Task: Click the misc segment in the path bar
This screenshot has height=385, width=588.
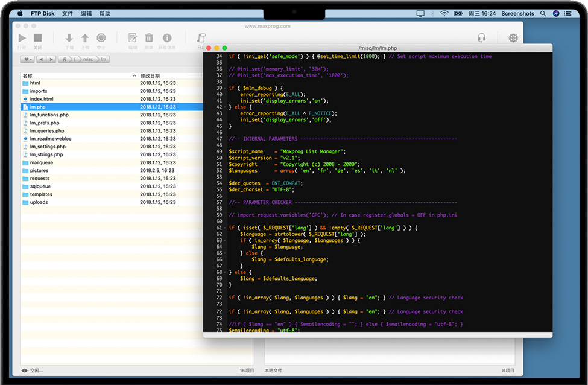Action: 89,59
